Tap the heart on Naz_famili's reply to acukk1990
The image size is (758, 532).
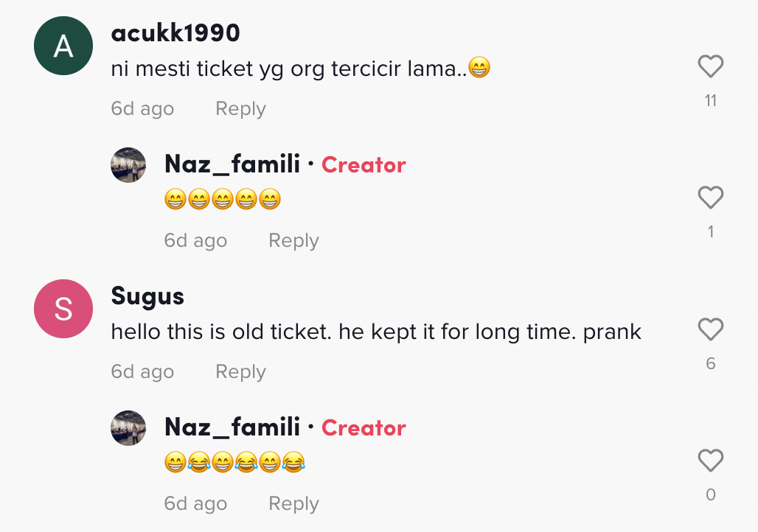[x=710, y=198]
